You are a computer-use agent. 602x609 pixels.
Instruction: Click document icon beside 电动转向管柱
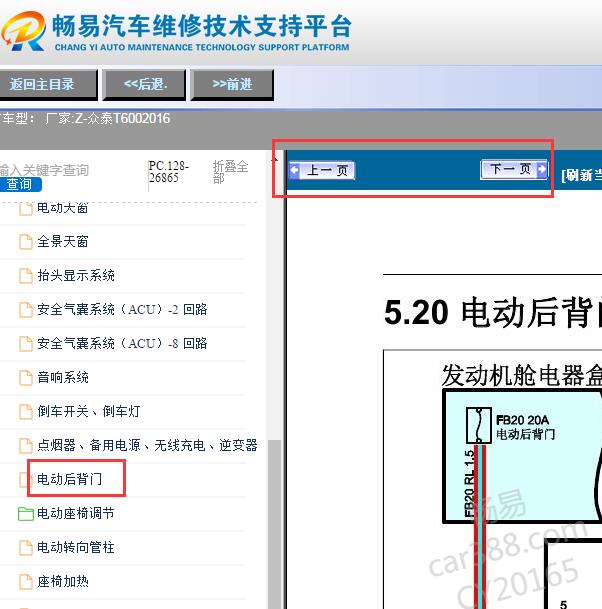pyautogui.click(x=26, y=547)
